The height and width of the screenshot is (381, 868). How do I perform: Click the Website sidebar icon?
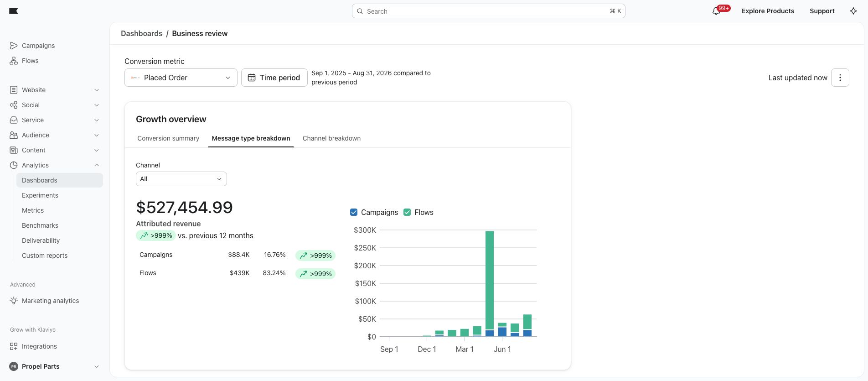[x=14, y=90]
